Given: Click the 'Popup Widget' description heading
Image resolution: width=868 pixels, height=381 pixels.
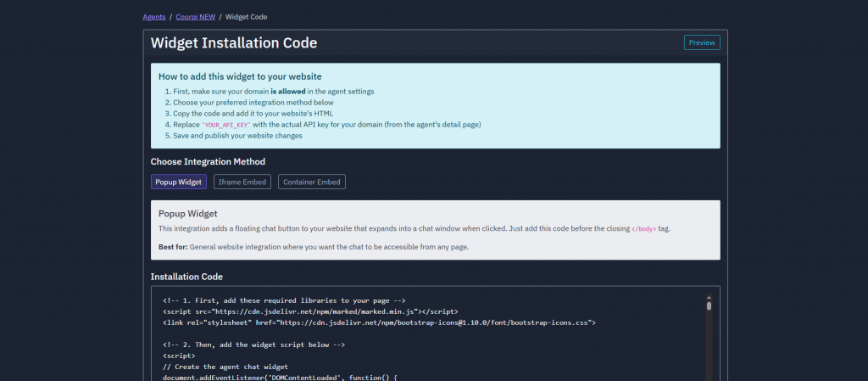Looking at the screenshot, I should pos(187,214).
